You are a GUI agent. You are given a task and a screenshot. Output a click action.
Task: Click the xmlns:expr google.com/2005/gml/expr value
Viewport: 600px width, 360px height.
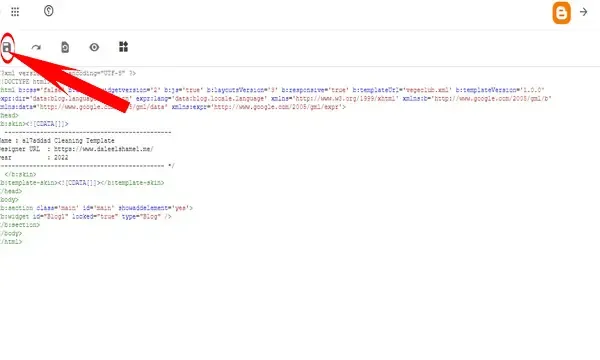[x=279, y=107]
